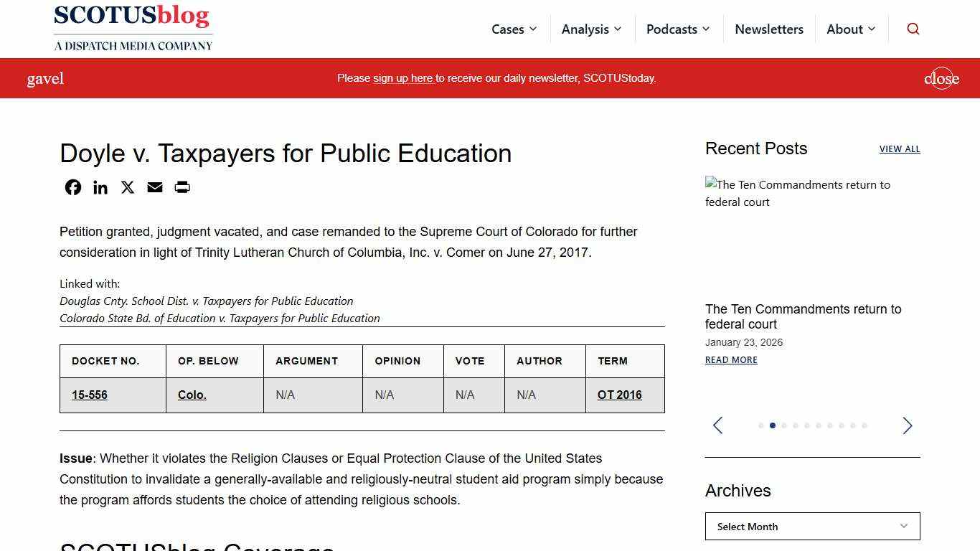Print the case page
Screen dimensions: 980x551
182,187
